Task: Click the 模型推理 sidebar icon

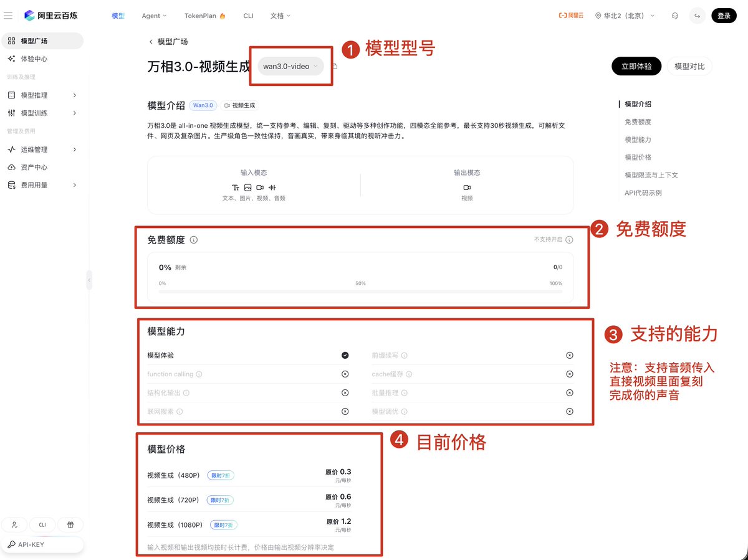Action: click(x=11, y=95)
